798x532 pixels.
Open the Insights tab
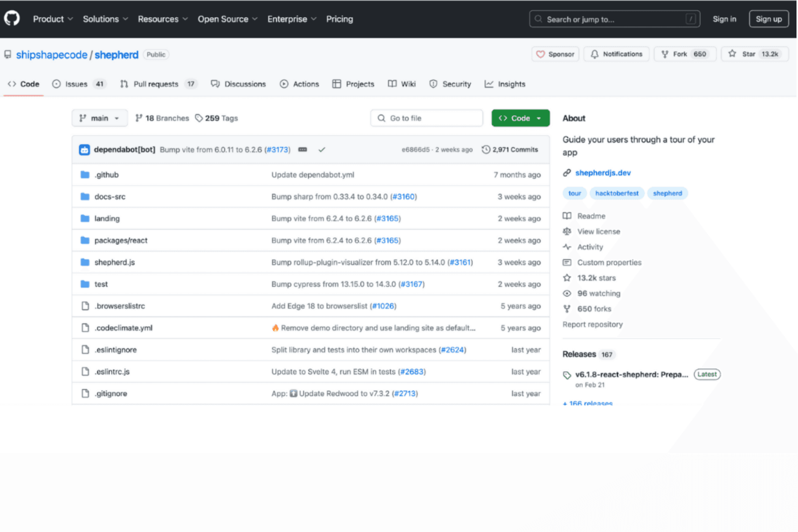[505, 84]
